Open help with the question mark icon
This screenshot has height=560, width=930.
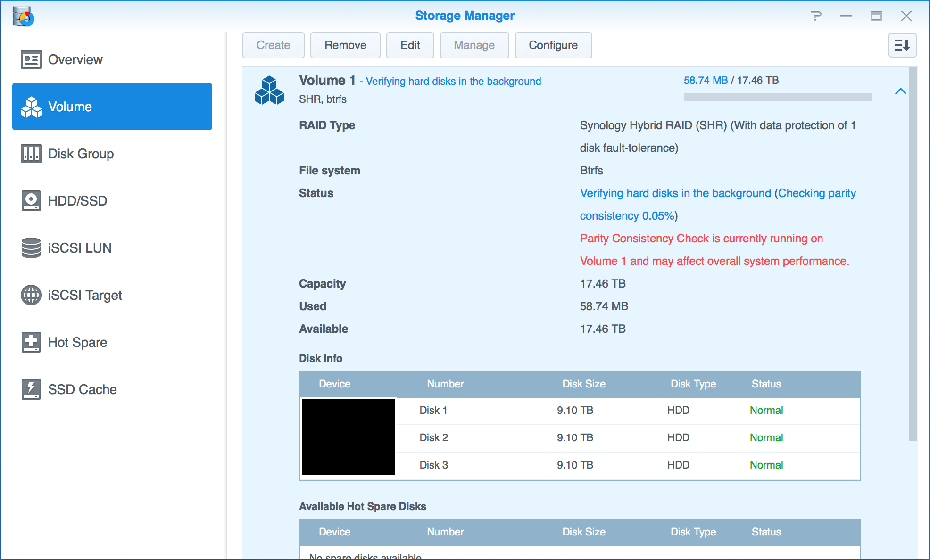click(x=816, y=16)
